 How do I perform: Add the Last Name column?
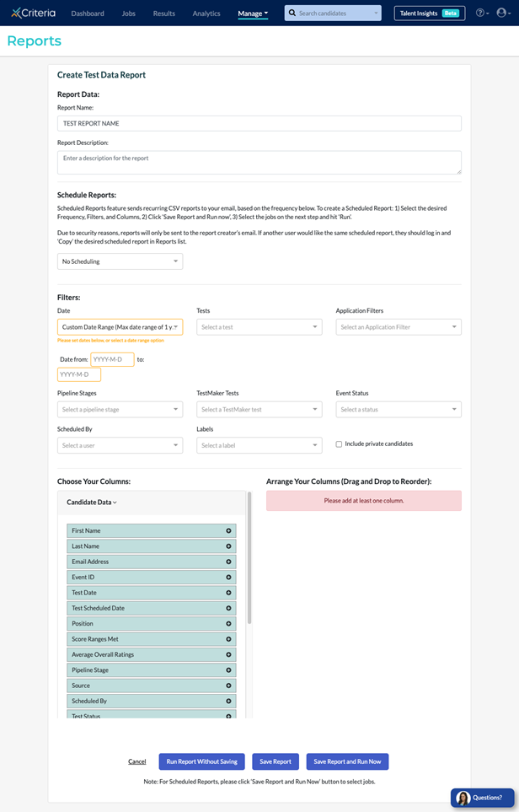tap(228, 546)
